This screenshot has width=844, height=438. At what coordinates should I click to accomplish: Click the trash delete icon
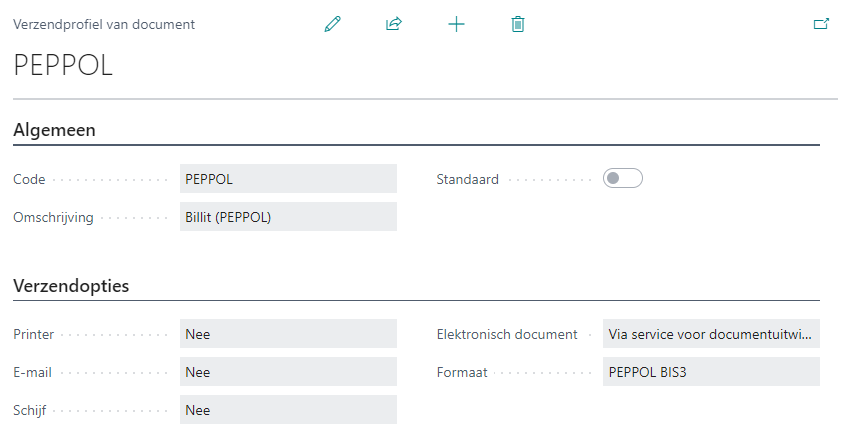(518, 24)
